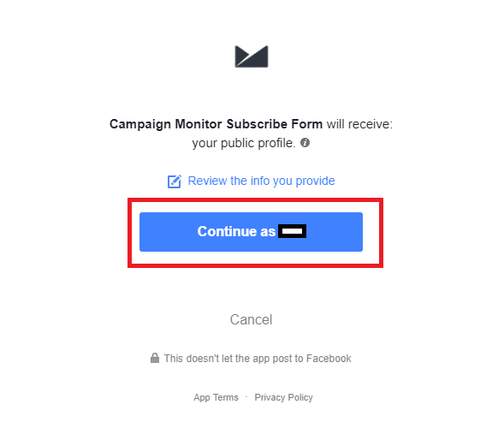Click the Campaign Monitor envelope logo
Image resolution: width=504 pixels, height=434 pixels.
(252, 56)
